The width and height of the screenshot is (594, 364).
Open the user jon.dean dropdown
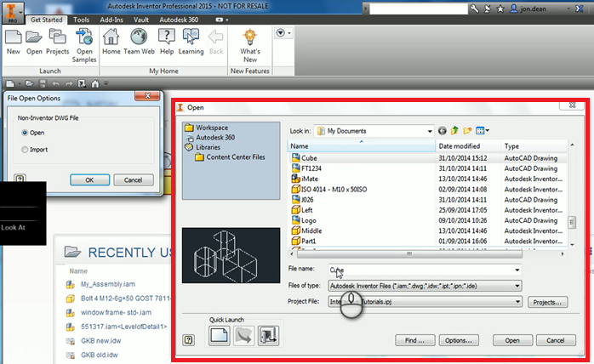coord(568,9)
